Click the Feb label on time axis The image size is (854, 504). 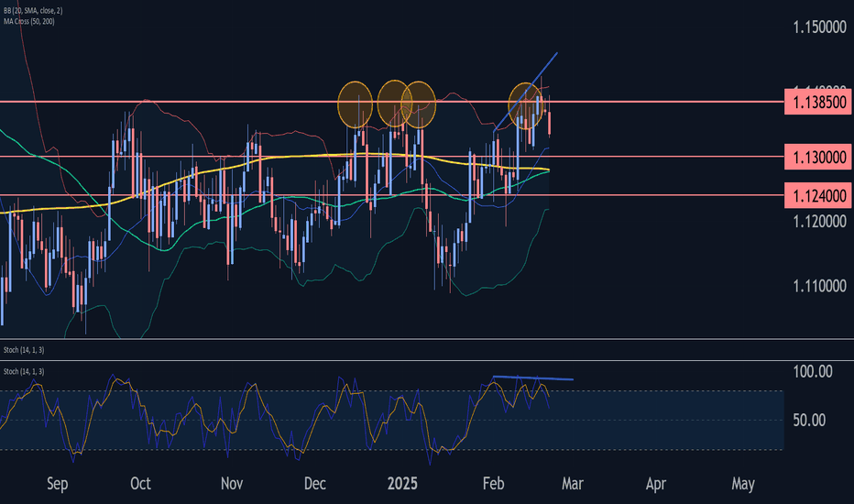(494, 483)
